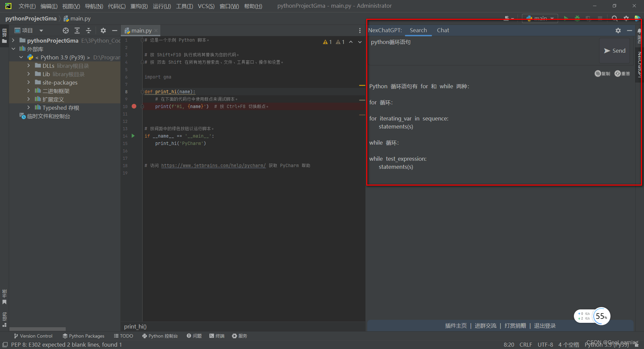
Task: Toggle the 项目 project stripe button
Action: [4, 36]
